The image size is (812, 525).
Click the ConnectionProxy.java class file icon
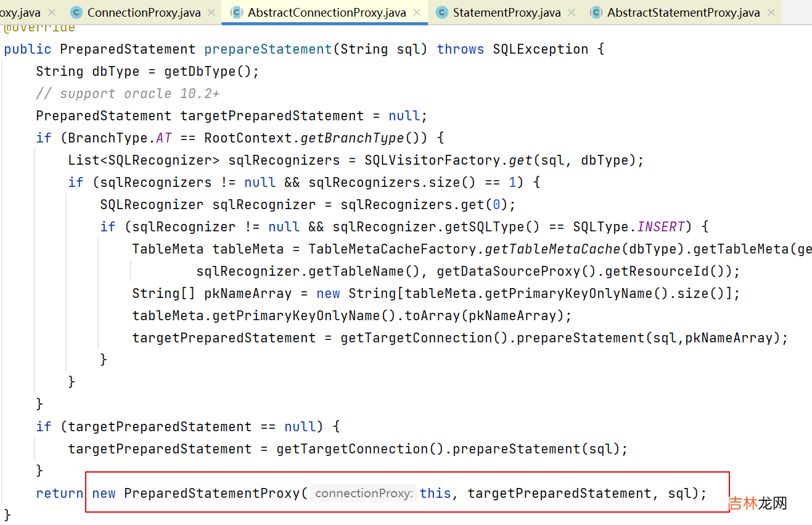pos(76,12)
